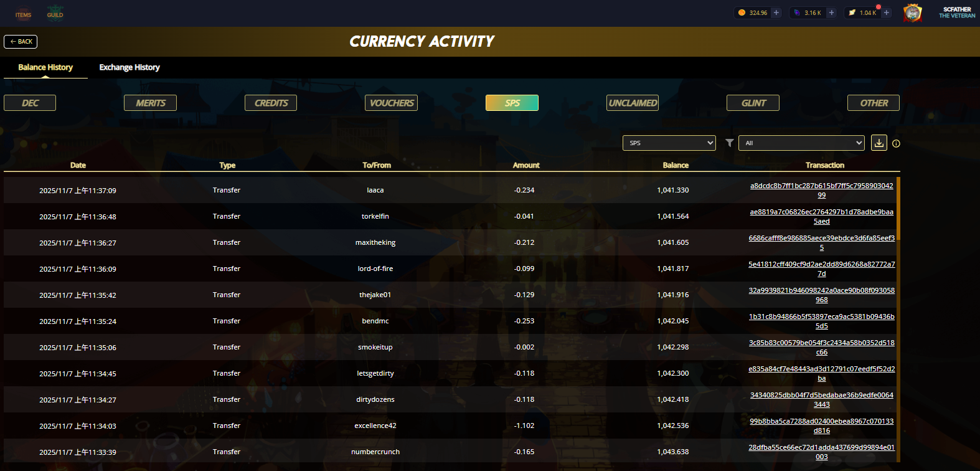Click the SPS token icon in the header
980x471 pixels.
click(x=852, y=12)
